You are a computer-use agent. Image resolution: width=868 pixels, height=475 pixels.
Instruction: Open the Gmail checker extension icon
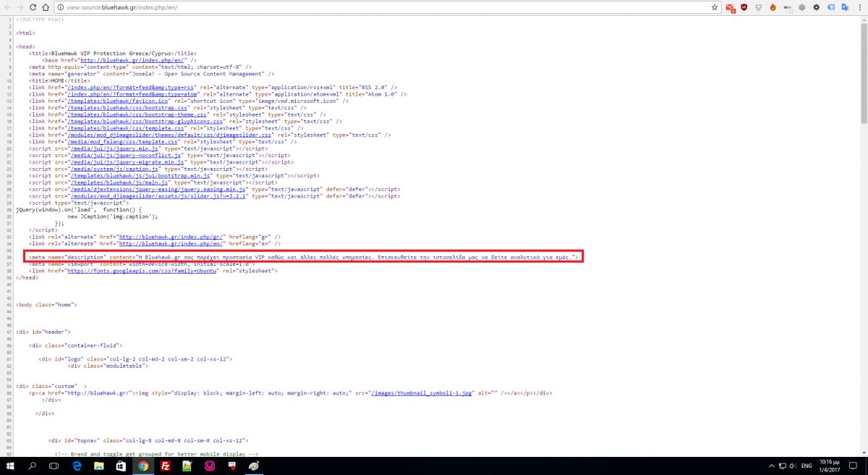(x=730, y=8)
